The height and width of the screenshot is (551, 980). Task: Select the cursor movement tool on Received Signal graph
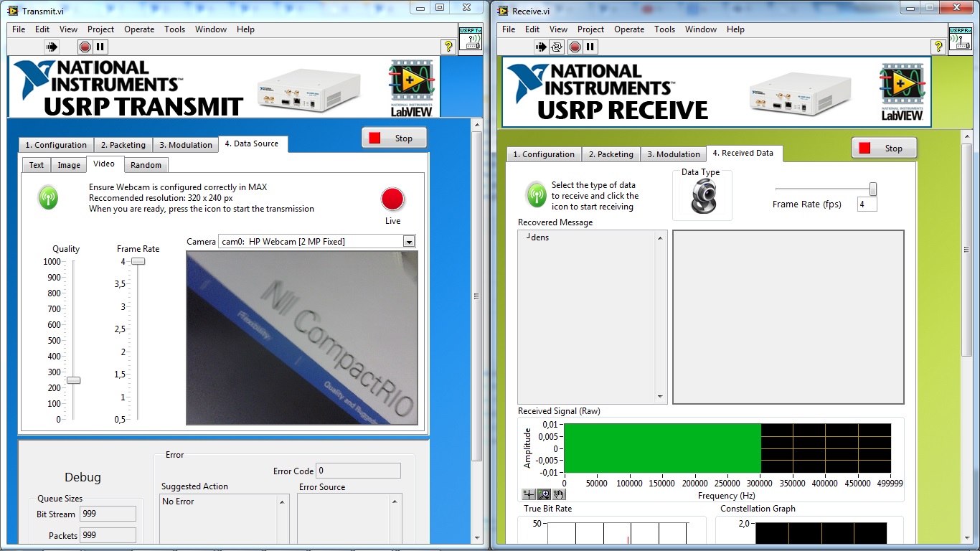pos(529,494)
